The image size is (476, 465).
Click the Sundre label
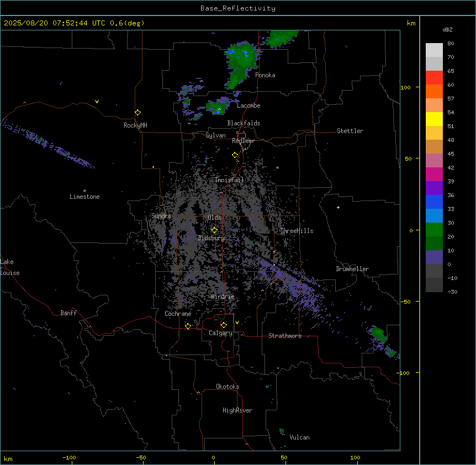point(161,216)
